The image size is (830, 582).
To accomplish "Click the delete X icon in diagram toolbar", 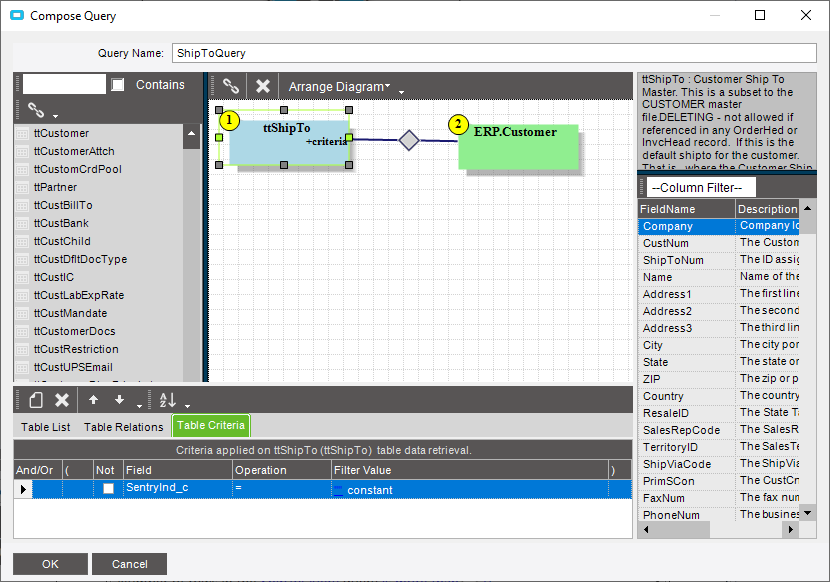I will click(x=263, y=87).
